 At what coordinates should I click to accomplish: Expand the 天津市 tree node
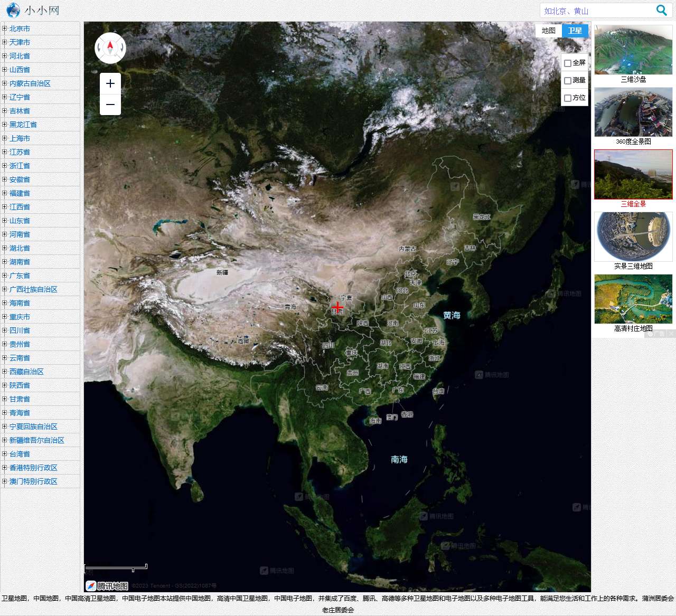click(x=4, y=42)
